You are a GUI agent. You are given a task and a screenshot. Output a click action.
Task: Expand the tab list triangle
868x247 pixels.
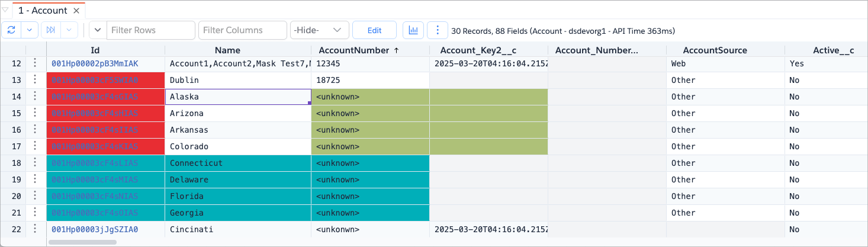(x=5, y=11)
